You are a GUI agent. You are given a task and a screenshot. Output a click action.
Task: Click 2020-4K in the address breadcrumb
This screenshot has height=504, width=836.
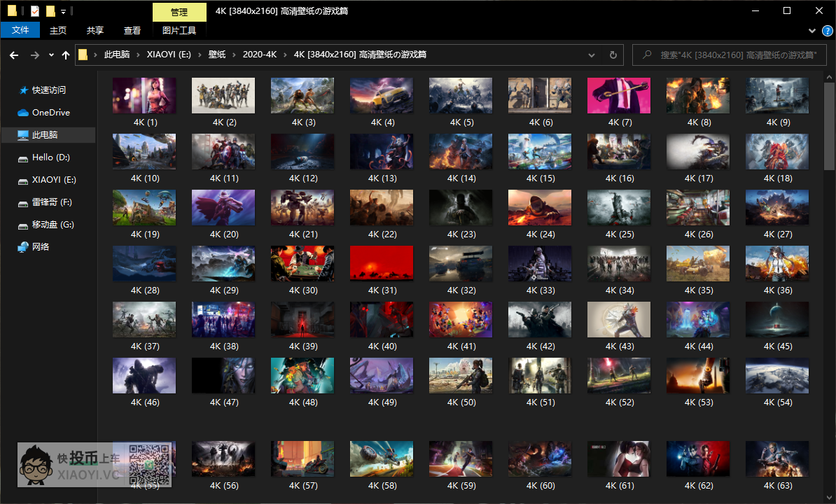pyautogui.click(x=260, y=55)
